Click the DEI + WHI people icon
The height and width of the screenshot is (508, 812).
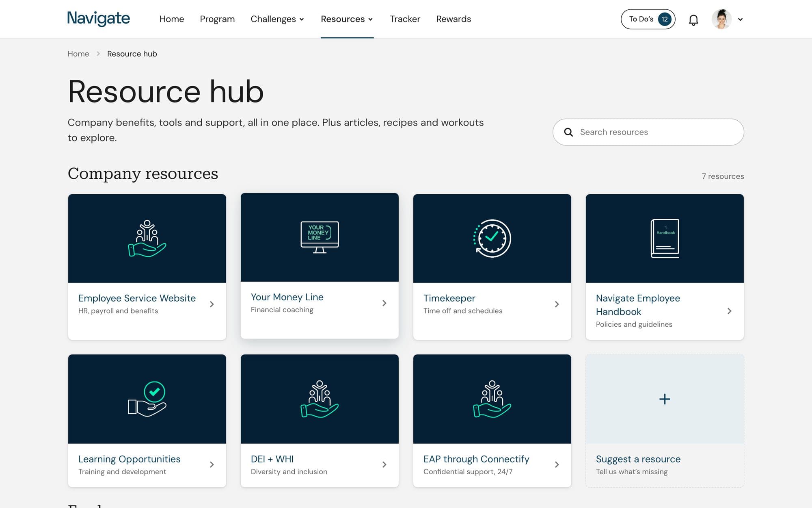[320, 399]
